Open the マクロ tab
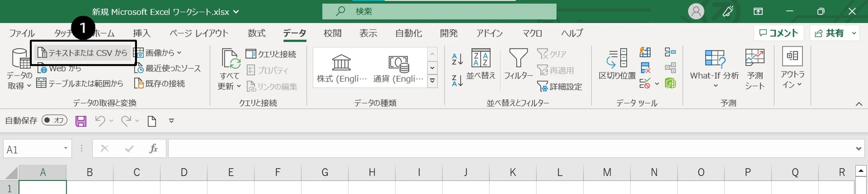The image size is (868, 194). (x=532, y=33)
